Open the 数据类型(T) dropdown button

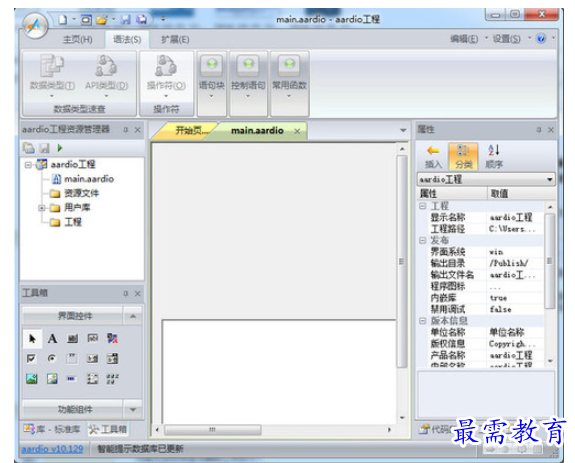pos(52,77)
